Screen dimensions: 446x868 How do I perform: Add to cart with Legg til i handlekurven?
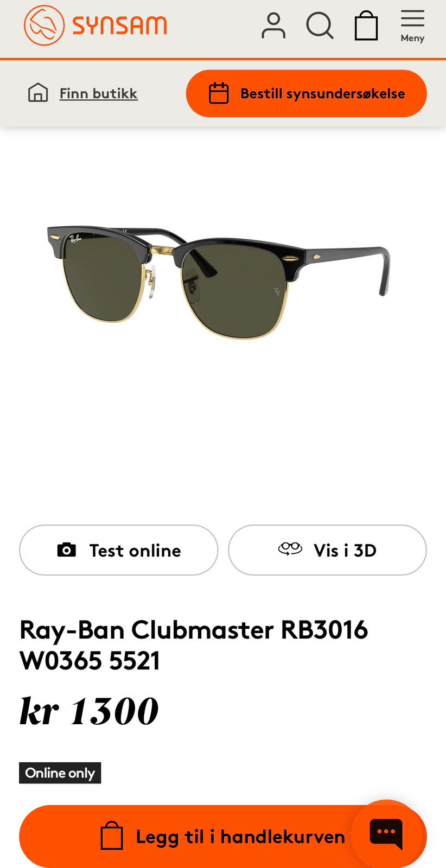point(223,837)
